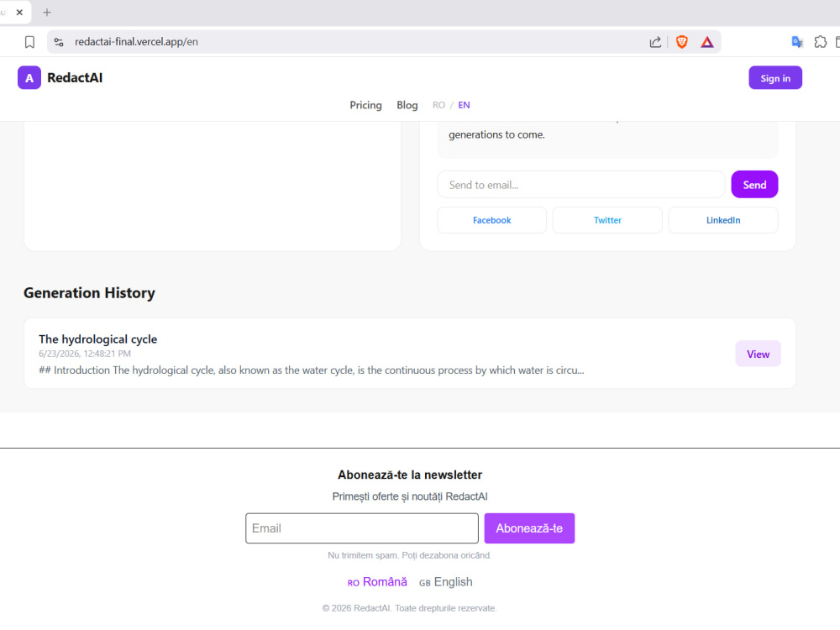
Task: Click the copyright footer text
Action: [409, 608]
